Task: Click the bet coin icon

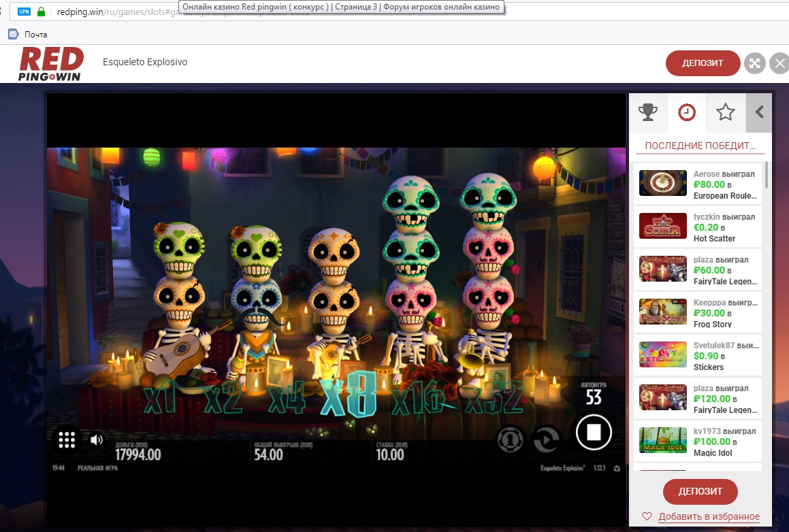Action: [510, 440]
